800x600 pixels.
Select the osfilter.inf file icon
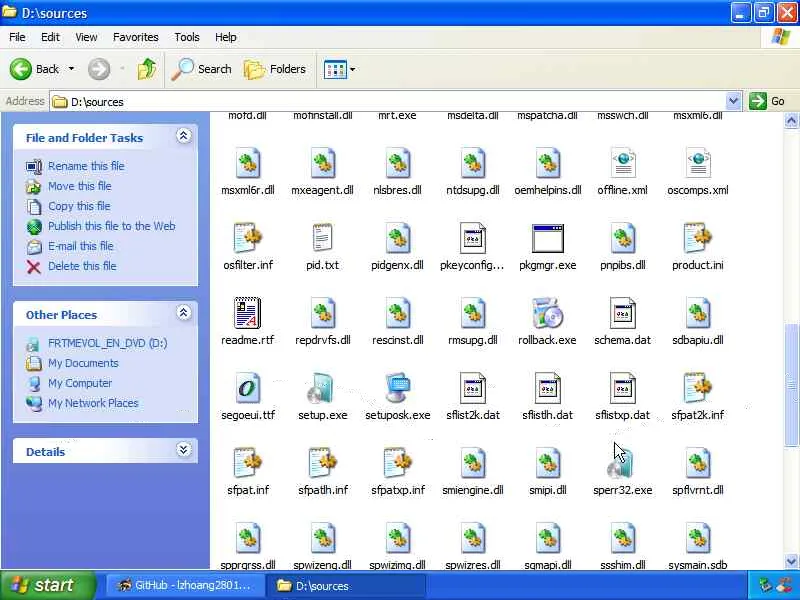coord(247,239)
